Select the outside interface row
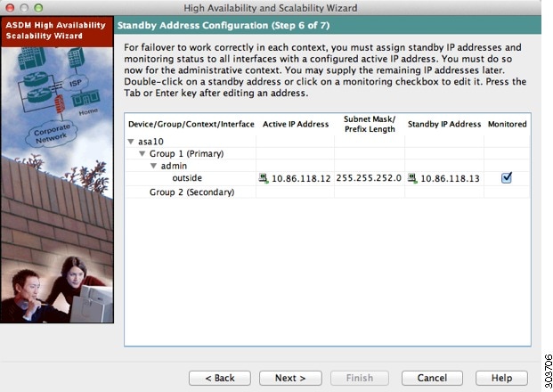The height and width of the screenshot is (392, 553). coord(328,178)
